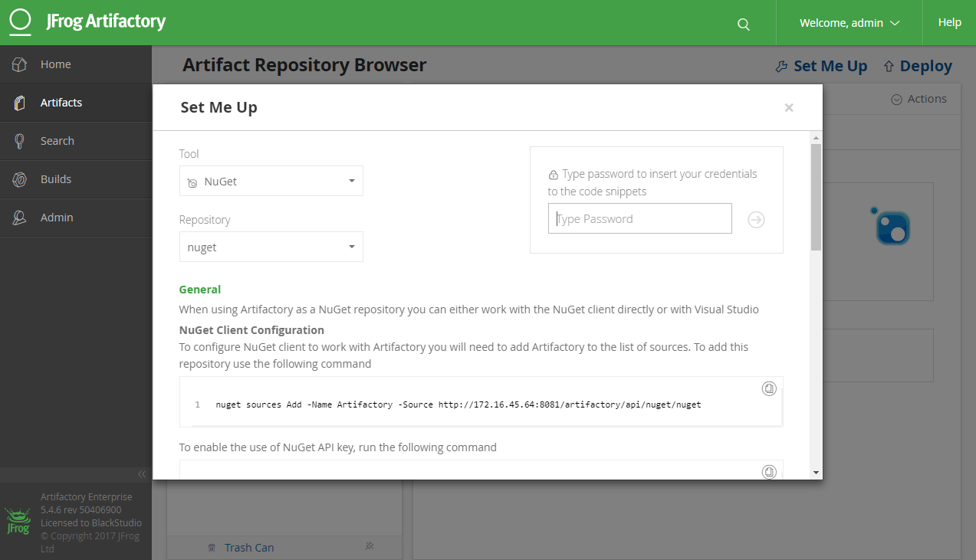The width and height of the screenshot is (976, 560).
Task: Expand the Welcome, admin user menu
Action: point(849,23)
